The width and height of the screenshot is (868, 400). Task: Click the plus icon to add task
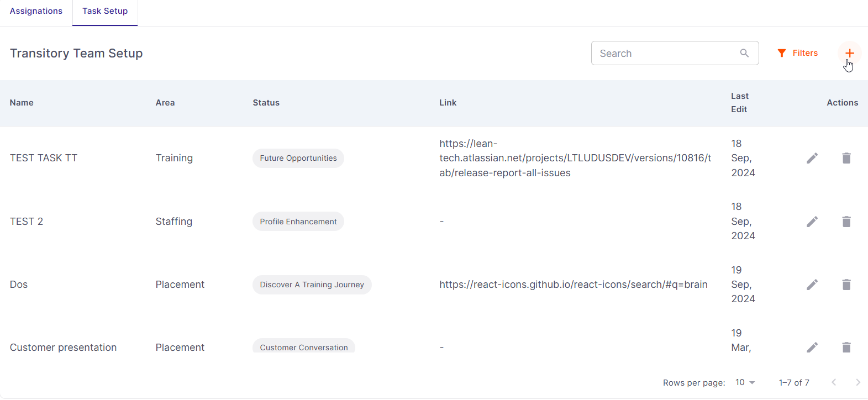point(849,53)
